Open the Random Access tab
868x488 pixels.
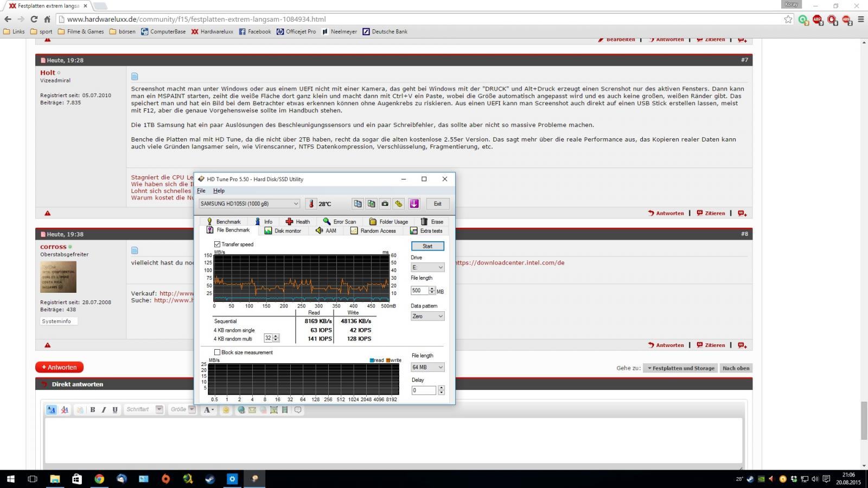pyautogui.click(x=373, y=230)
